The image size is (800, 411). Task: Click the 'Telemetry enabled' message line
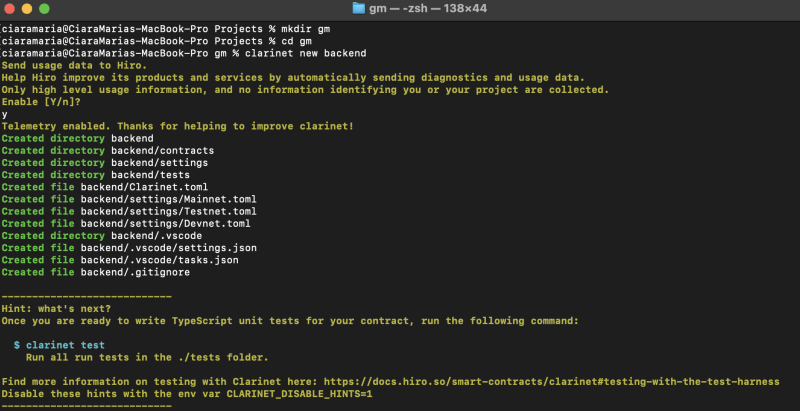click(178, 126)
